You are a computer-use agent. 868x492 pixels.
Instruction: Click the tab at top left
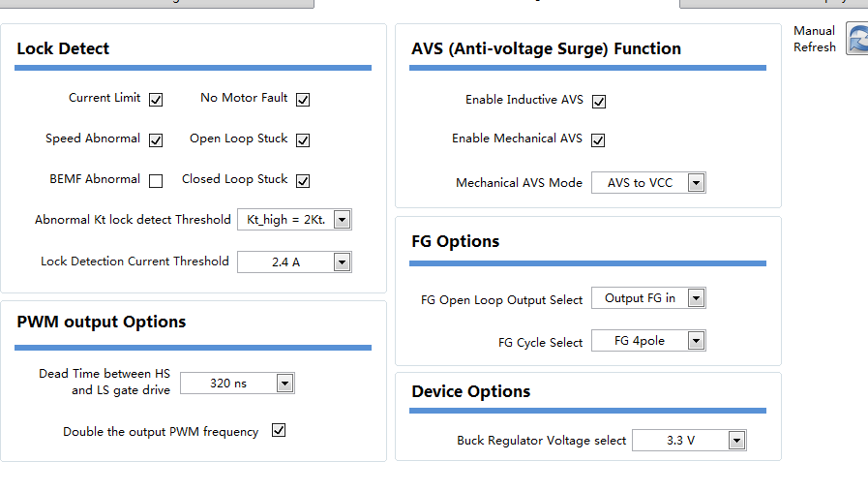[157, 3]
